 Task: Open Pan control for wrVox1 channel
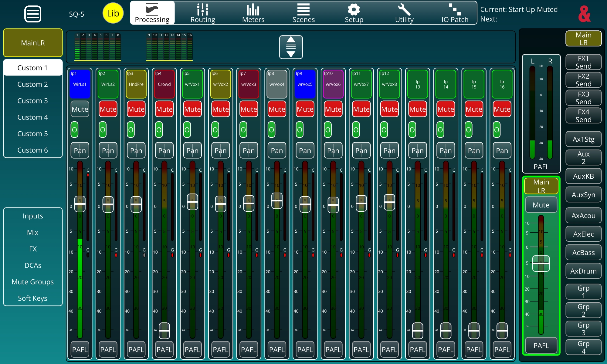(x=192, y=150)
